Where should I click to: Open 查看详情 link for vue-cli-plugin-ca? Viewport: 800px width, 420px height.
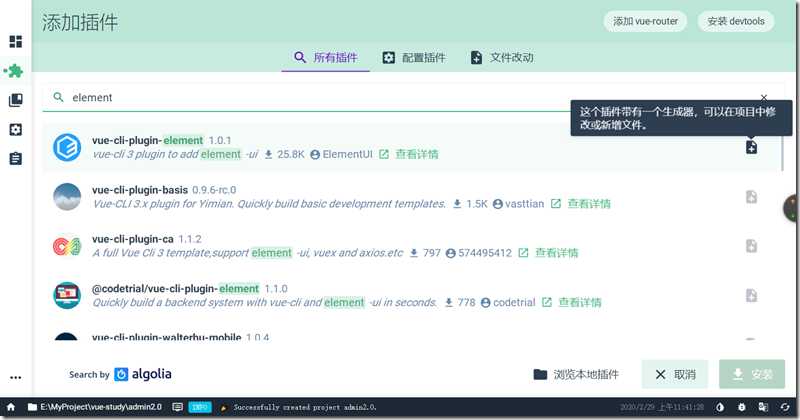click(x=557, y=253)
